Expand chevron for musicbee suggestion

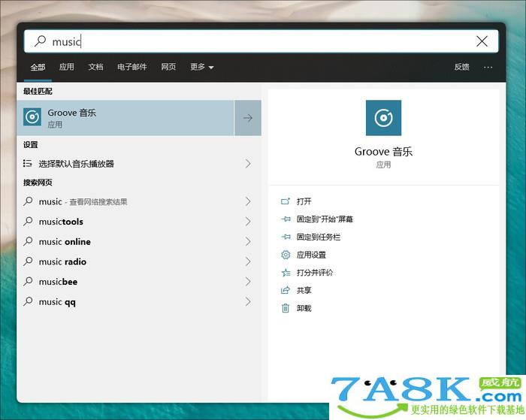pos(248,282)
